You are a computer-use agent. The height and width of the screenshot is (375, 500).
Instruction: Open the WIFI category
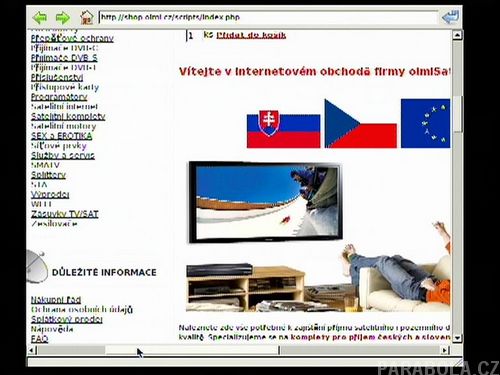click(41, 204)
